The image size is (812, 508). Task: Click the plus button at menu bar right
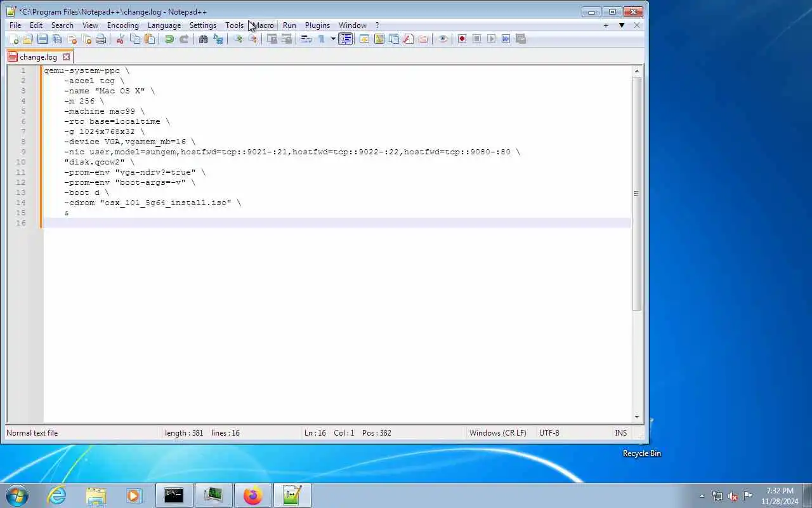click(x=606, y=25)
